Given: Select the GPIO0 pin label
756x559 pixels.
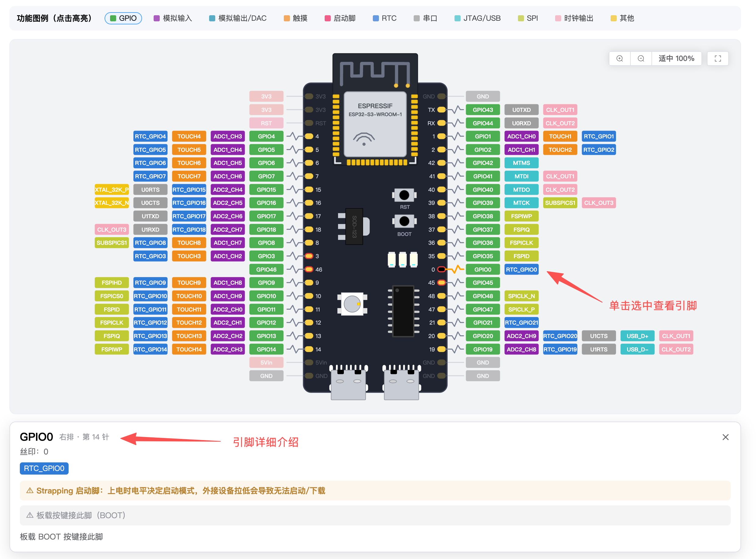Looking at the screenshot, I should pos(483,269).
